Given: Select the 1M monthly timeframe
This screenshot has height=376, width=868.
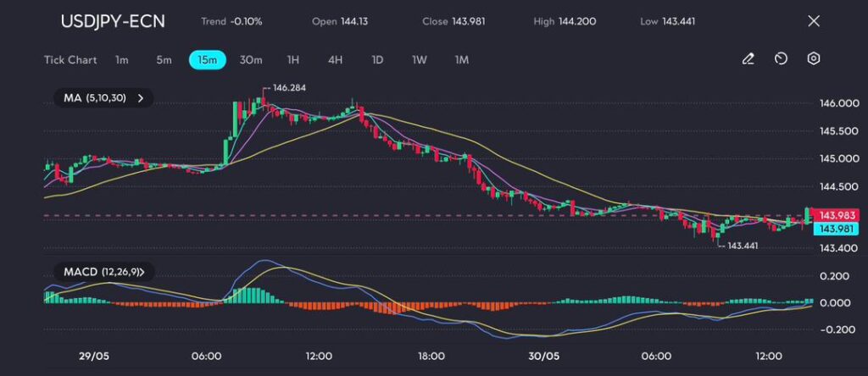Looking at the screenshot, I should [x=462, y=60].
